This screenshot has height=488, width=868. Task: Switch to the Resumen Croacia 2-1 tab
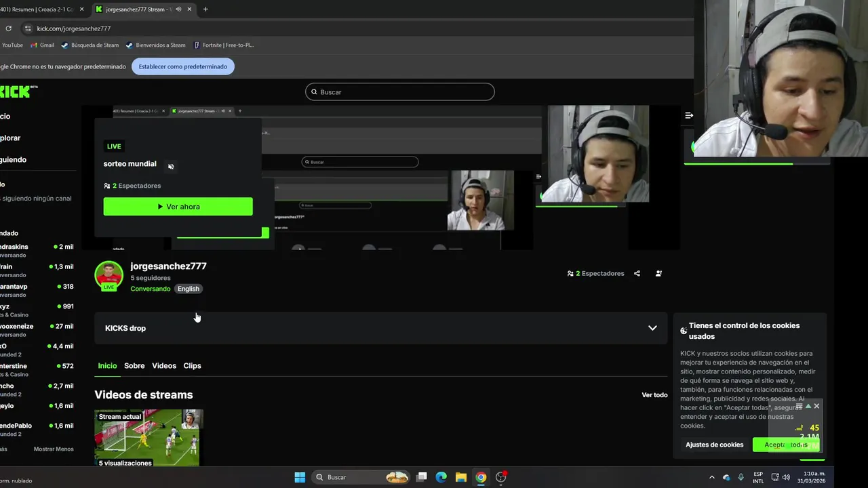click(x=37, y=9)
